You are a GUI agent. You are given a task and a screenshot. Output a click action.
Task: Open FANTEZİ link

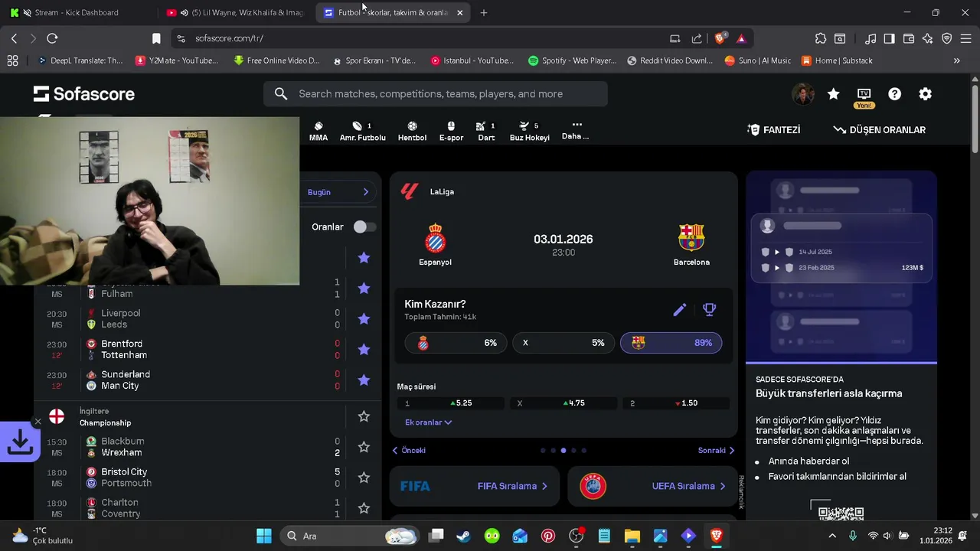pos(774,130)
